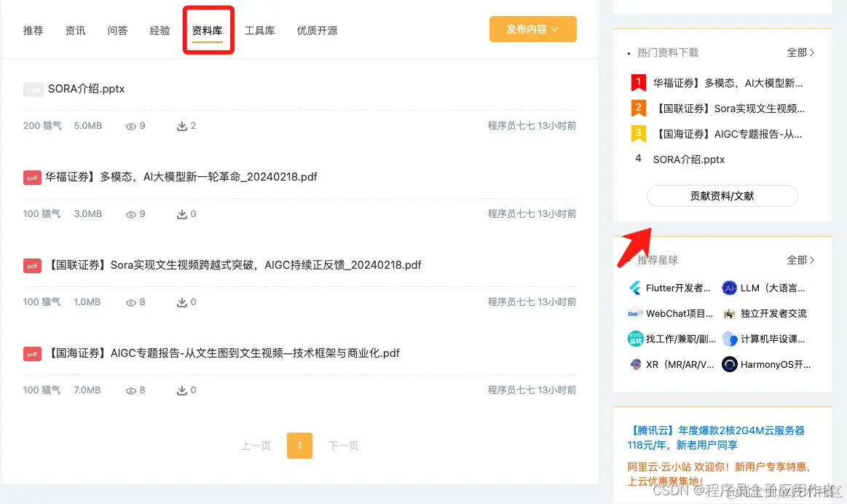Click the eye icon in 华福证券 3.0MB row
The height and width of the screenshot is (504, 847).
pos(130,214)
